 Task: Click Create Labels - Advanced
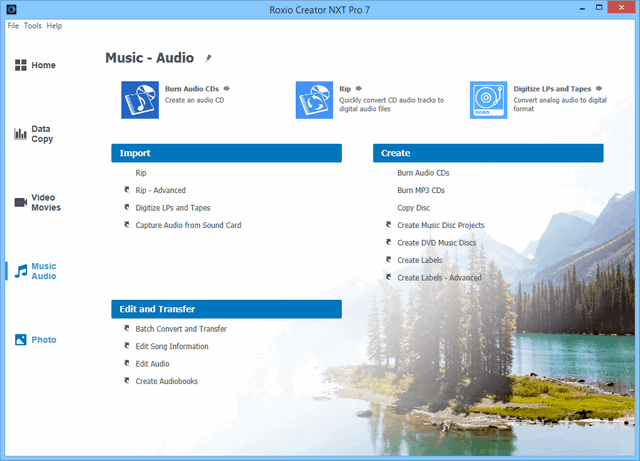click(439, 278)
